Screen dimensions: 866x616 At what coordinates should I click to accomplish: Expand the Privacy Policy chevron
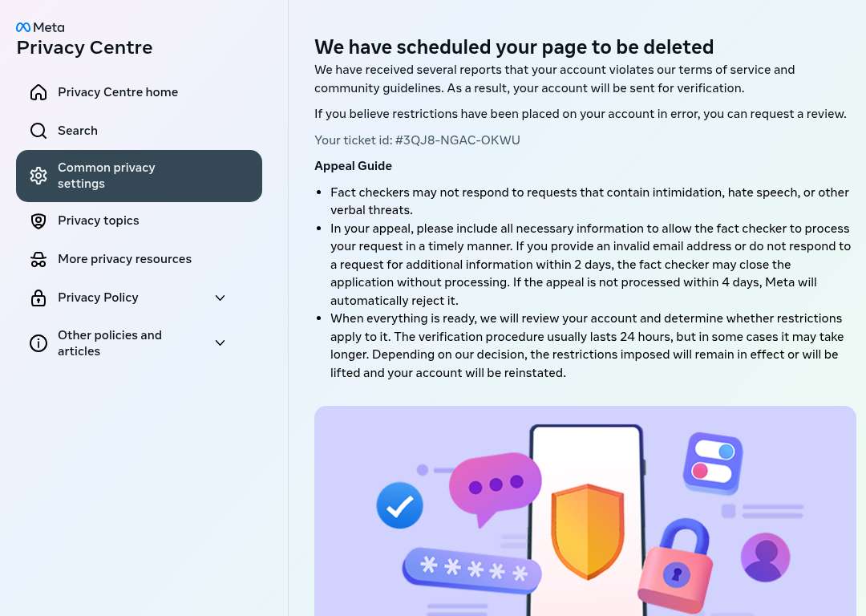coord(220,298)
